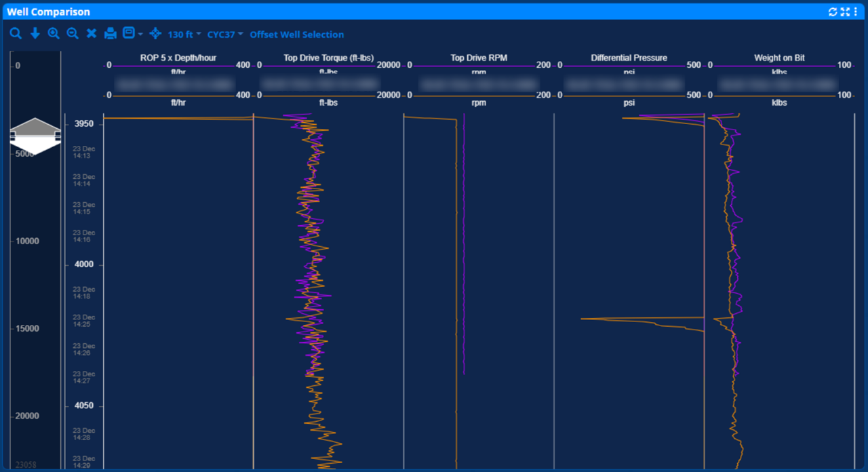The width and height of the screenshot is (868, 472).
Task: Expand the panel to fullscreen
Action: coord(846,11)
